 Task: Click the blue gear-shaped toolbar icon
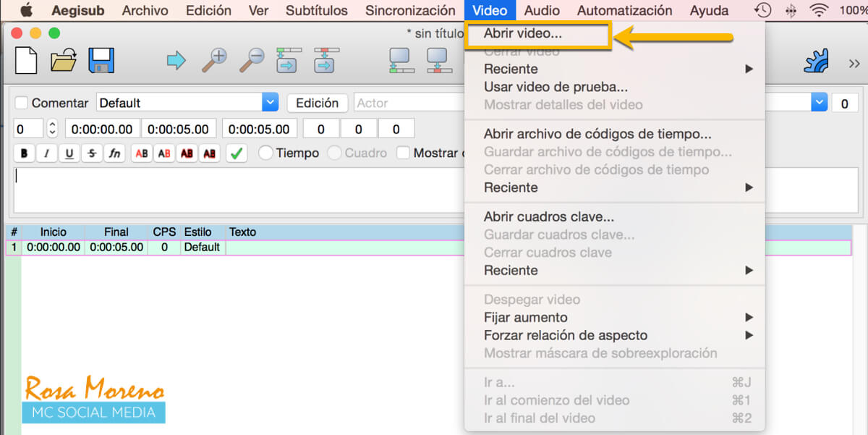(x=816, y=61)
